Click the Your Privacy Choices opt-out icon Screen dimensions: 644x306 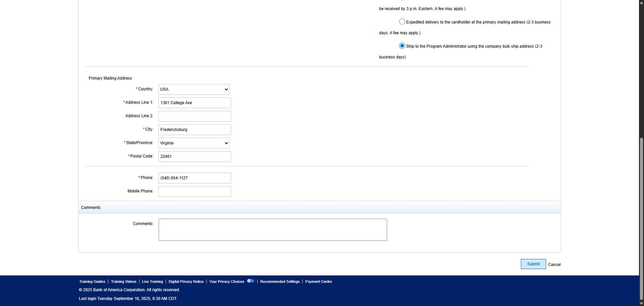(x=250, y=281)
